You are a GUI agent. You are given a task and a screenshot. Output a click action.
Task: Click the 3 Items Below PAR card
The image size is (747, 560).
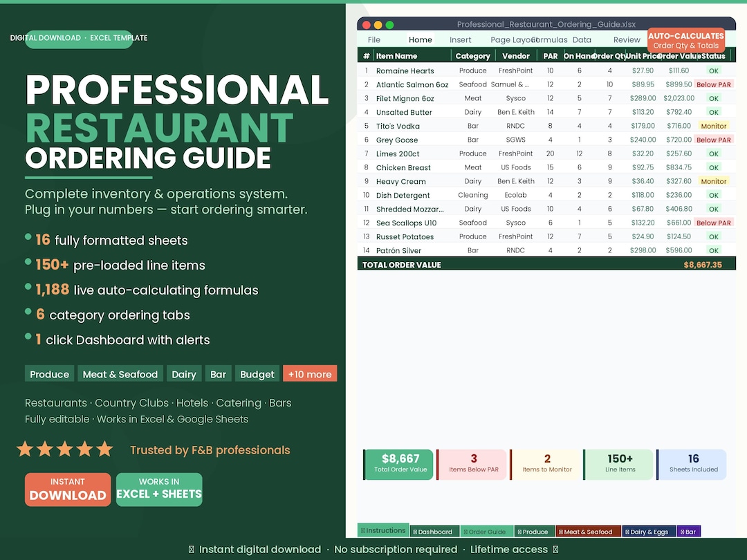pos(472,465)
